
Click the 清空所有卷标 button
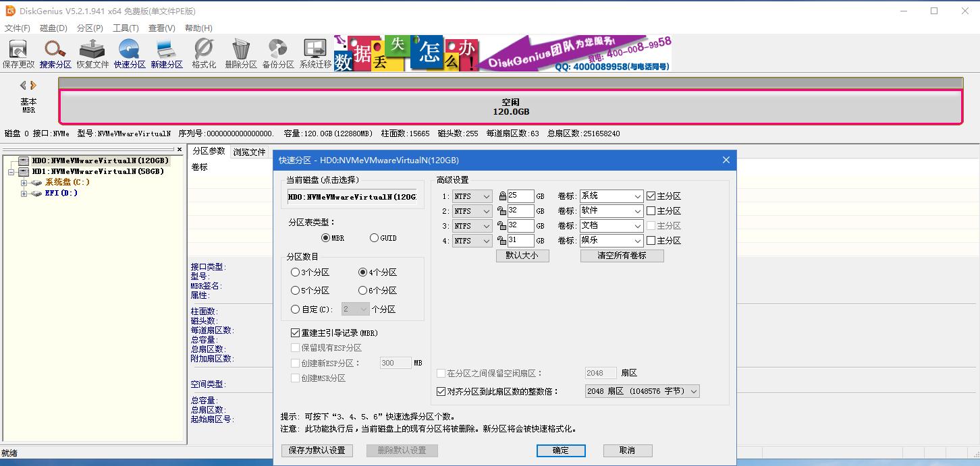[x=621, y=256]
